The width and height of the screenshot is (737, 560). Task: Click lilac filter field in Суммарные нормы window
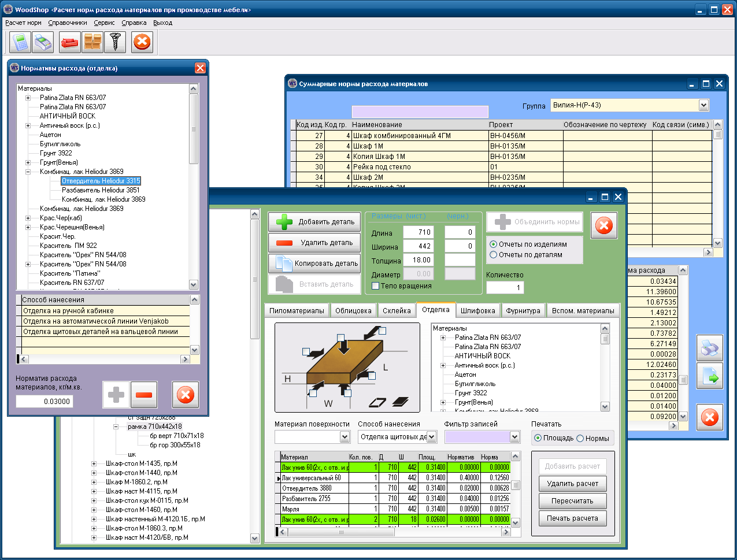click(420, 112)
